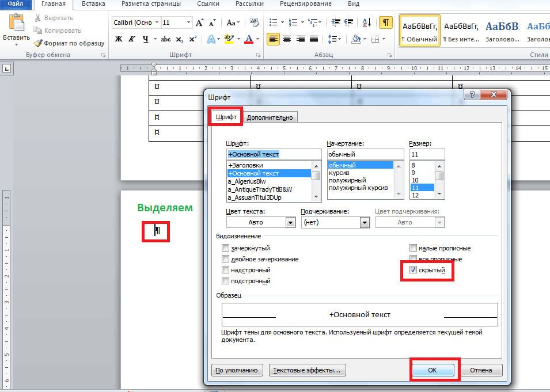Justify the paragraph text
The image size is (550, 392).
[313, 39]
